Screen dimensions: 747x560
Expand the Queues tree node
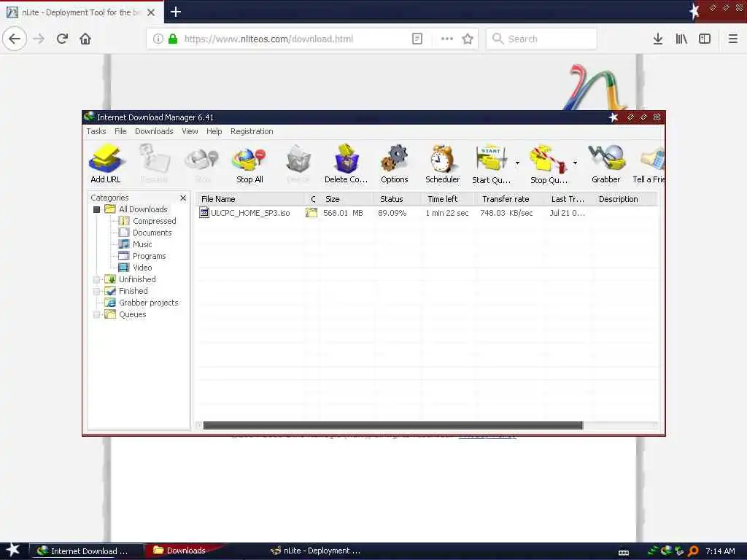click(97, 314)
